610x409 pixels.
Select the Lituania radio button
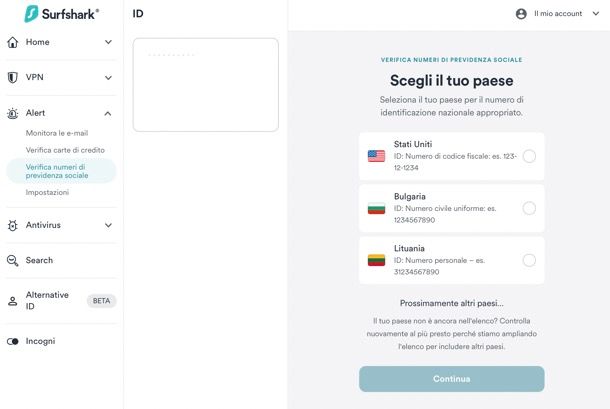click(529, 260)
